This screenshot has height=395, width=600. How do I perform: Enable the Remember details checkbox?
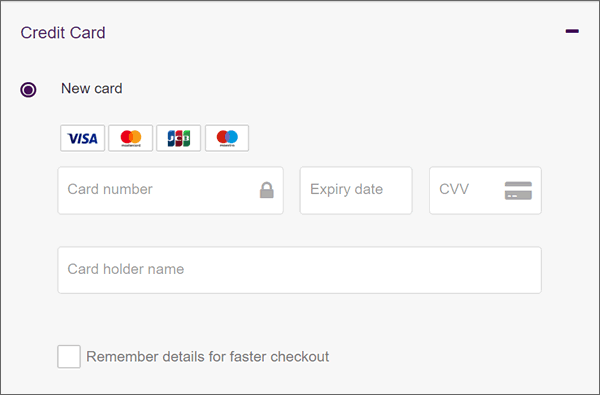69,356
